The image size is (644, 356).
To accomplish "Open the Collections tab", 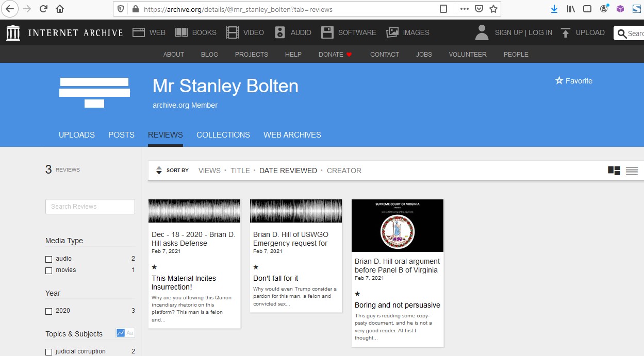I will click(223, 135).
